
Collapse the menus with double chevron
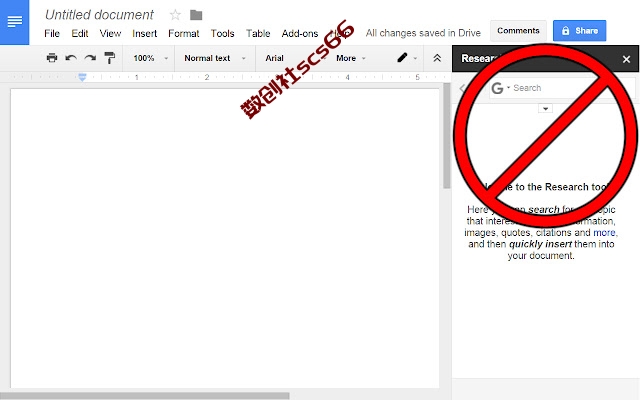click(437, 58)
